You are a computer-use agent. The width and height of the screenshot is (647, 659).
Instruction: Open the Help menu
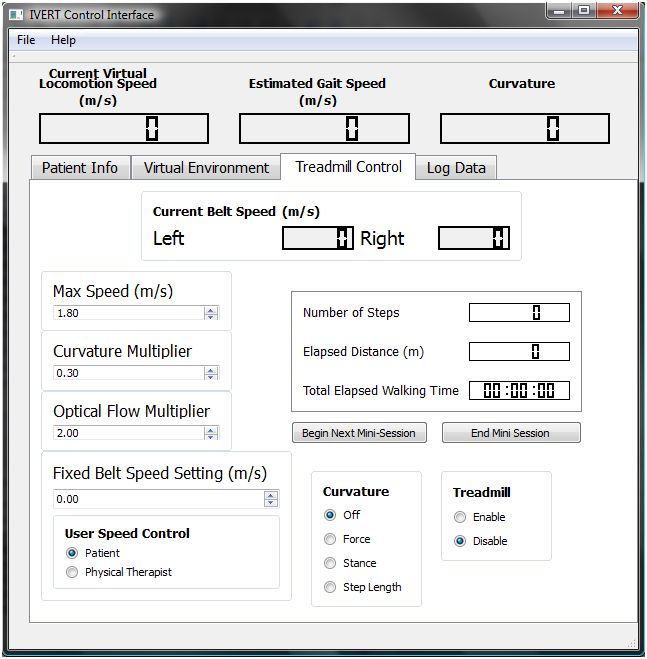(63, 40)
